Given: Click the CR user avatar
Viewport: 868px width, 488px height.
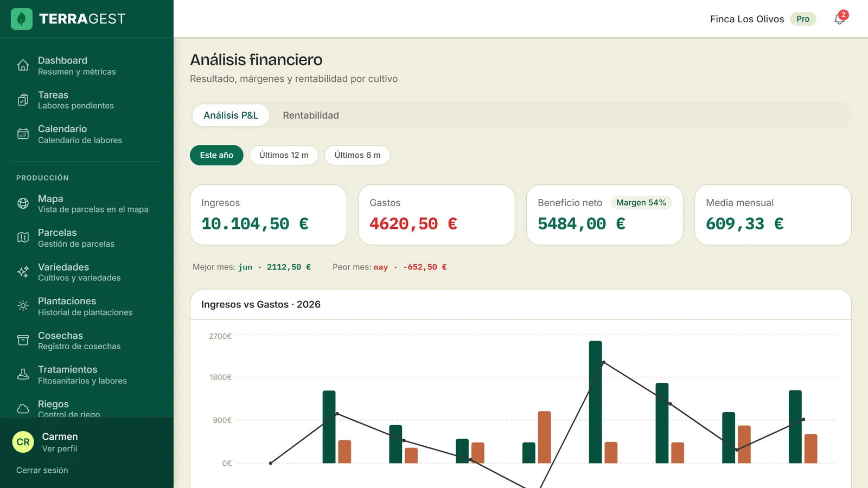Looking at the screenshot, I should coord(23,442).
